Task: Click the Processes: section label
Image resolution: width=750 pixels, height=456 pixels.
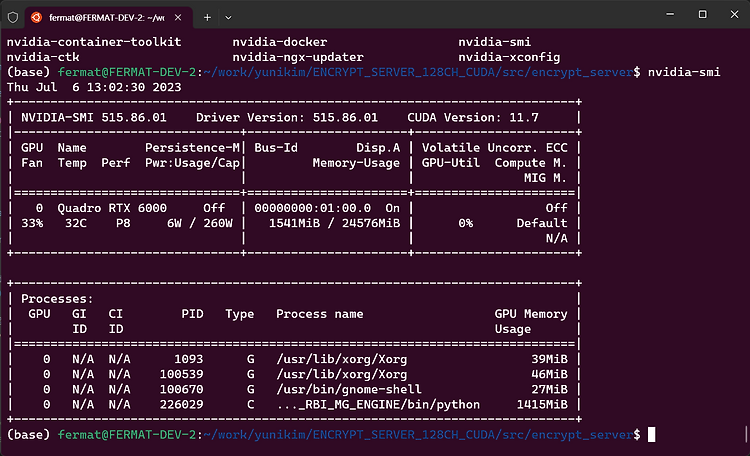Action: pyautogui.click(x=57, y=299)
